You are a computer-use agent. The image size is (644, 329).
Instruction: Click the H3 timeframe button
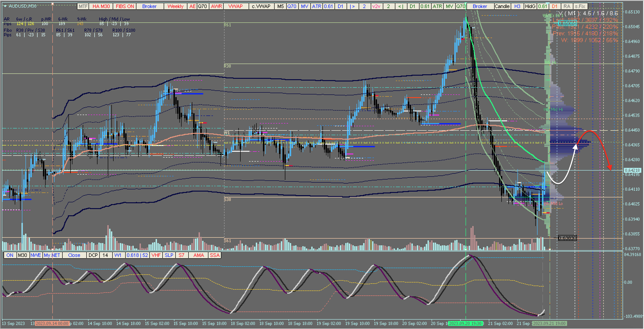(x=517, y=6)
